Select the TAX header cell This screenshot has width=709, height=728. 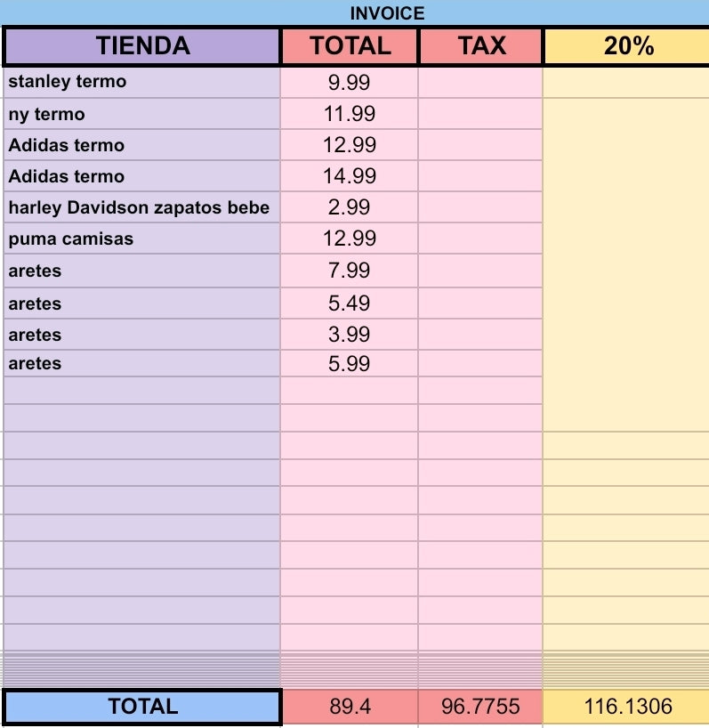click(480, 46)
